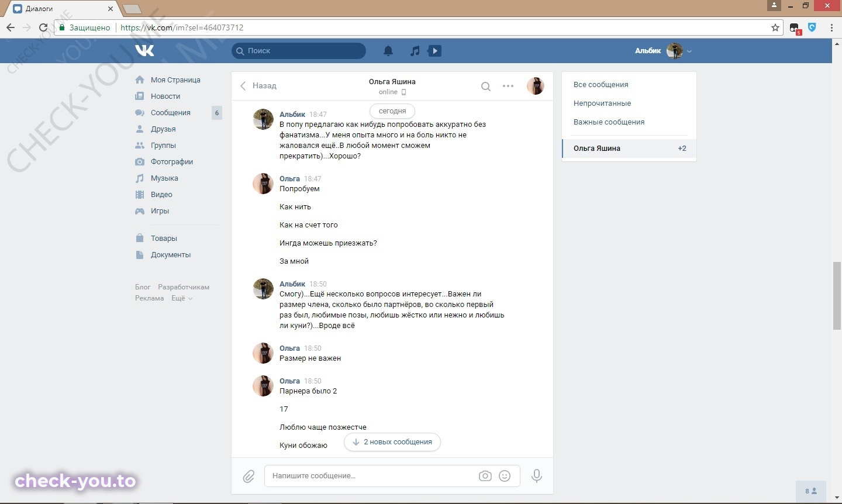Attach a file using the paperclip icon

[249, 476]
